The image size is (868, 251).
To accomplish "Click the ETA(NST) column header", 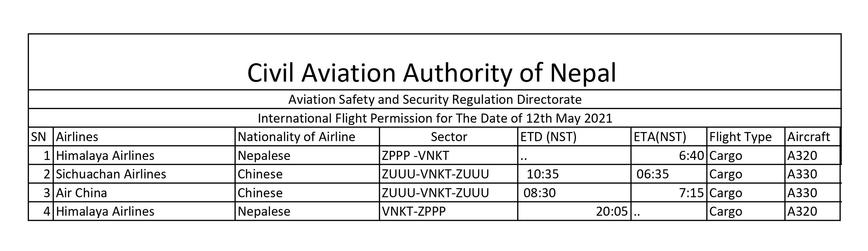I will pos(660,137).
